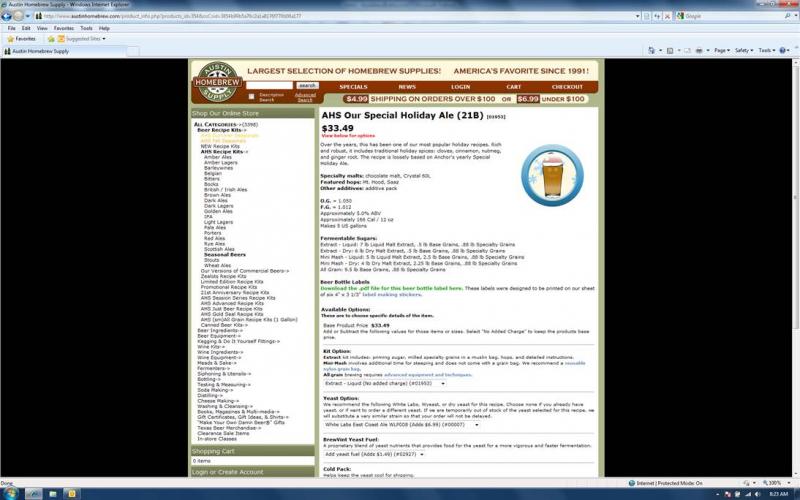Click the Add to Favorites Bar icon

coord(51,39)
